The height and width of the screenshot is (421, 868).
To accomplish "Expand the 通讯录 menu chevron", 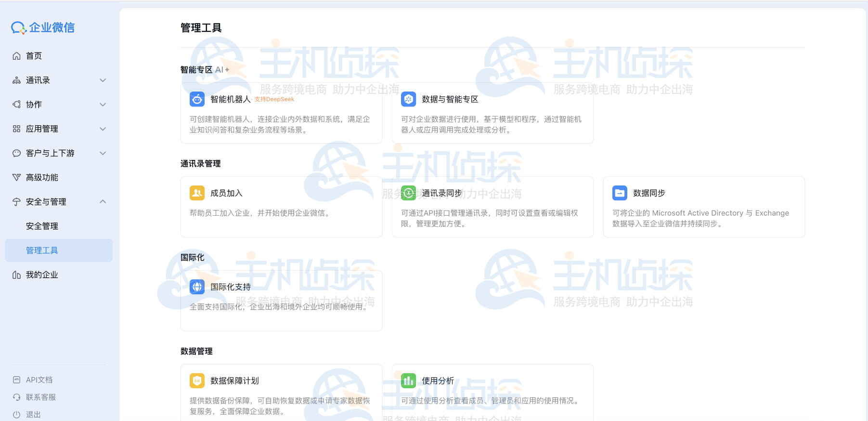I will pos(103,80).
